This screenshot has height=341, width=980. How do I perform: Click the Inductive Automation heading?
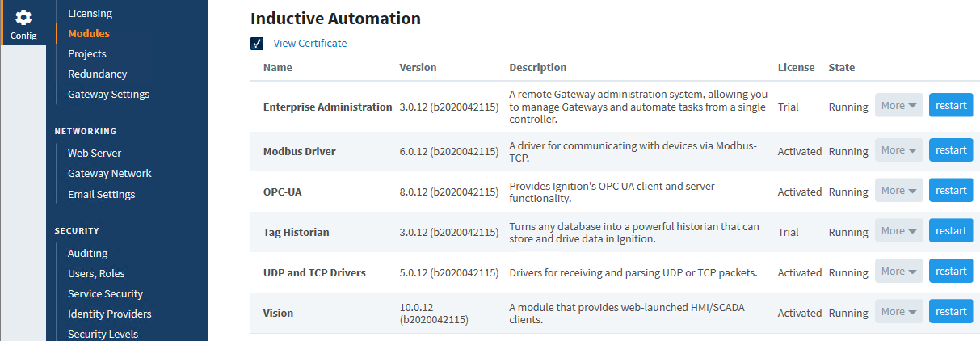335,18
